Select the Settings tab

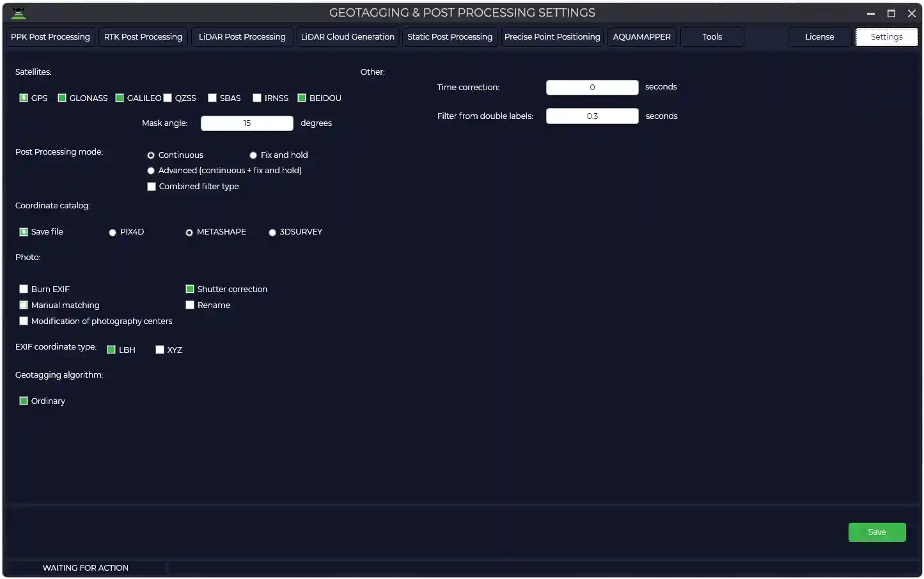click(887, 37)
